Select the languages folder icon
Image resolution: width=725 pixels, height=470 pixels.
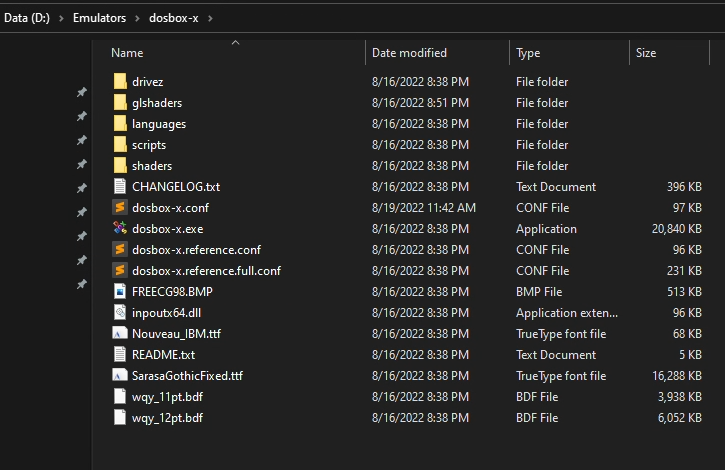(120, 124)
